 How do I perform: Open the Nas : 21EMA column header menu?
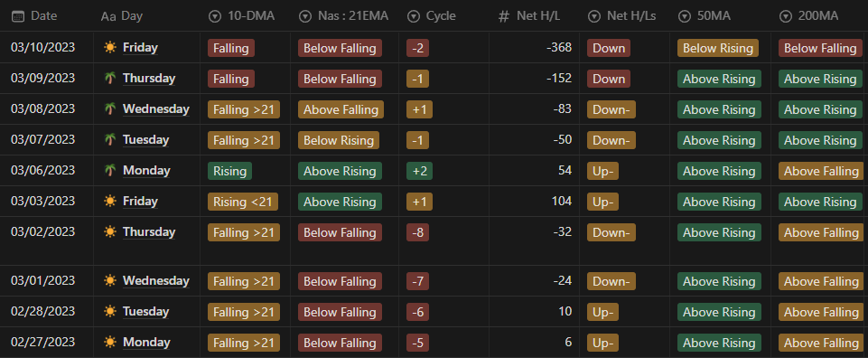(344, 16)
